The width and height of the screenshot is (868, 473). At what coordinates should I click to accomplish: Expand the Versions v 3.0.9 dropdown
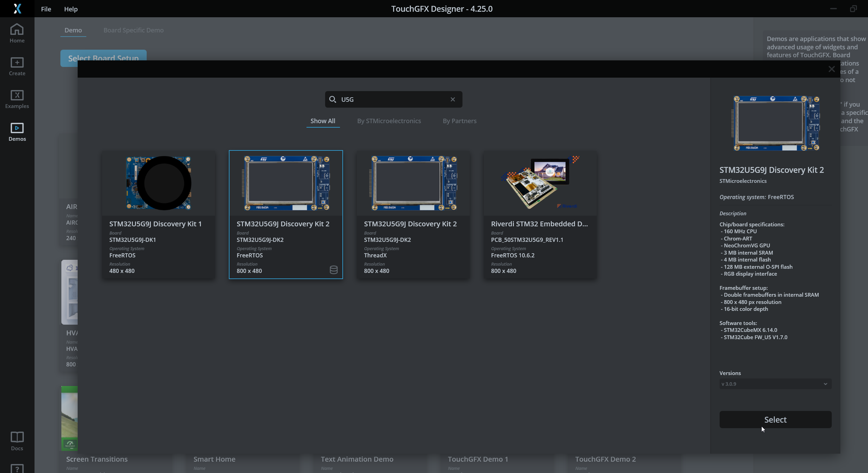point(775,384)
